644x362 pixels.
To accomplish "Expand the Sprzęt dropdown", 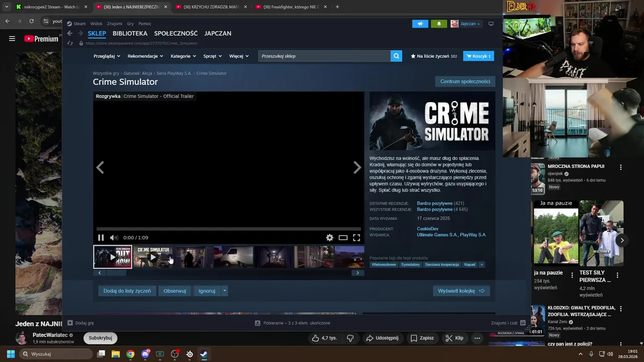I will (x=212, y=56).
